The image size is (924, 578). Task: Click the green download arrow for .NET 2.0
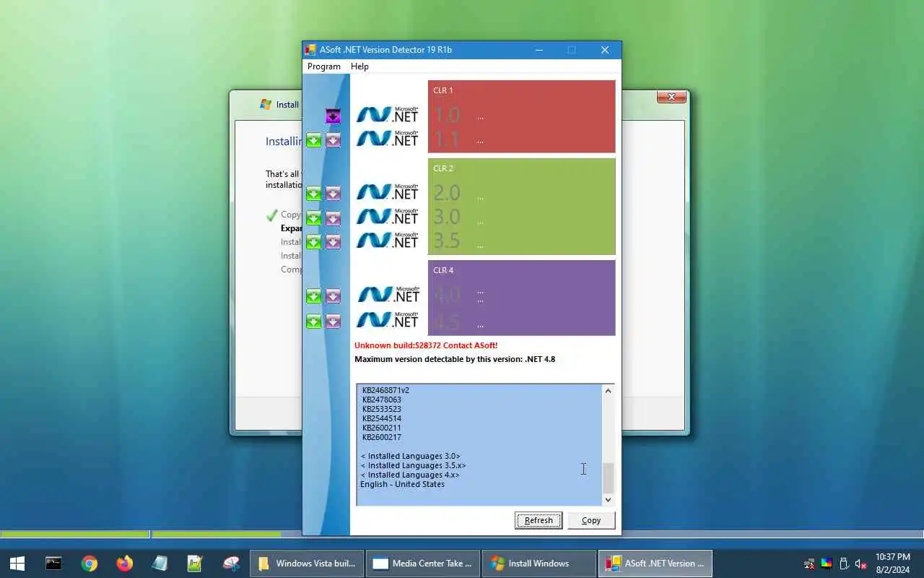pos(313,194)
